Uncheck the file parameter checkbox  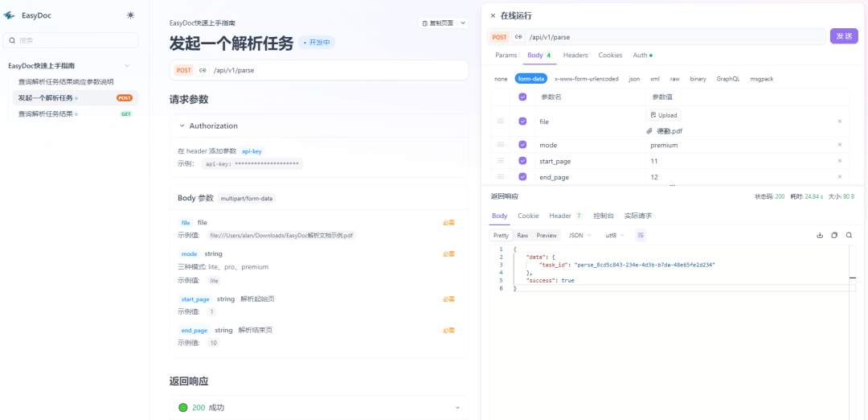click(522, 121)
